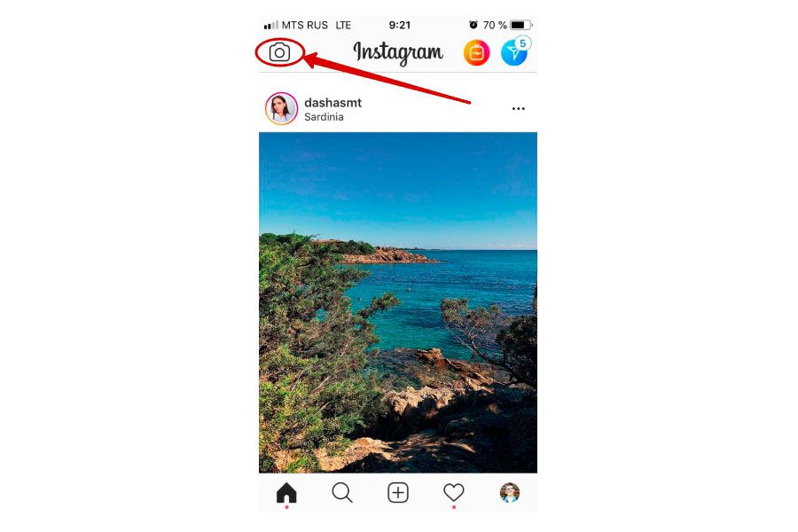Tap the cellular signal strength bars

271,25
